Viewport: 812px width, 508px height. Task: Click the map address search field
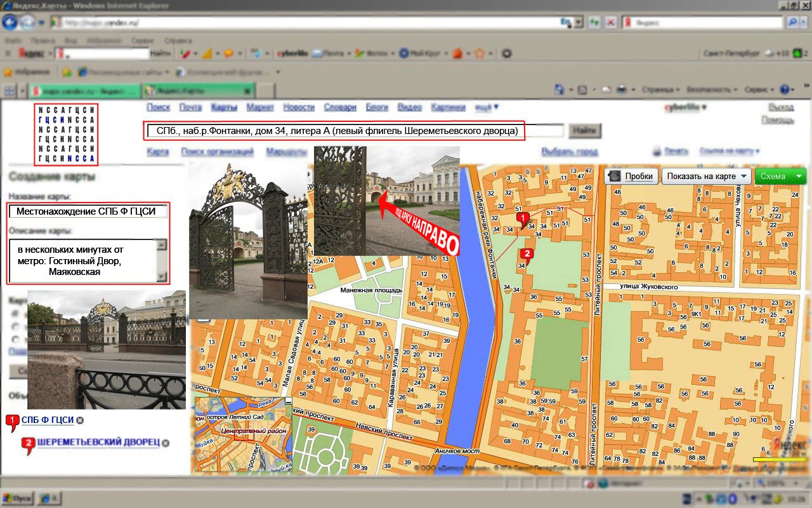point(356,131)
